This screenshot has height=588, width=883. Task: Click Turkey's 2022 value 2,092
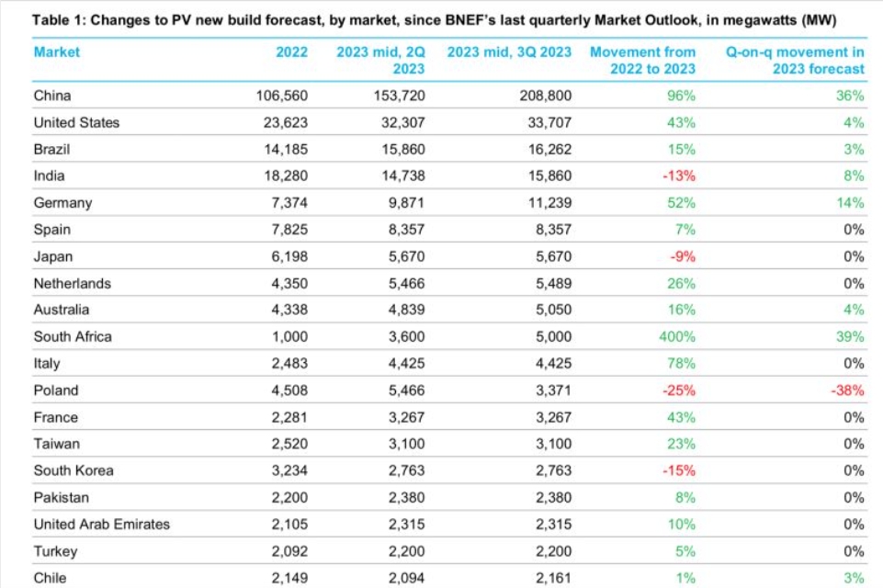[x=289, y=551]
